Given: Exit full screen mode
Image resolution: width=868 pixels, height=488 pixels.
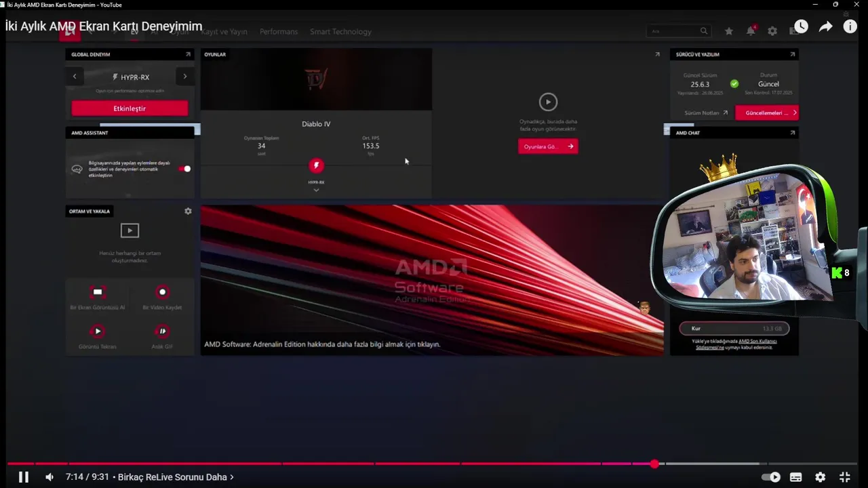Looking at the screenshot, I should (845, 477).
